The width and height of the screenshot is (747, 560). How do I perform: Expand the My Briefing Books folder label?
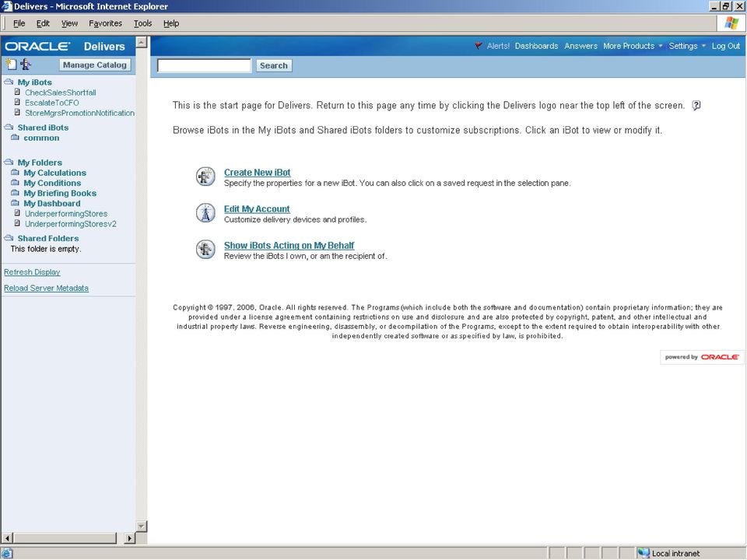(x=60, y=194)
